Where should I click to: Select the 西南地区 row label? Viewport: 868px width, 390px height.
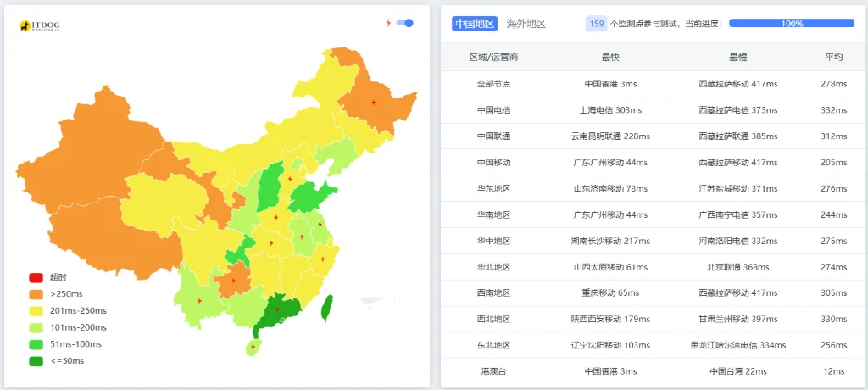(x=494, y=293)
